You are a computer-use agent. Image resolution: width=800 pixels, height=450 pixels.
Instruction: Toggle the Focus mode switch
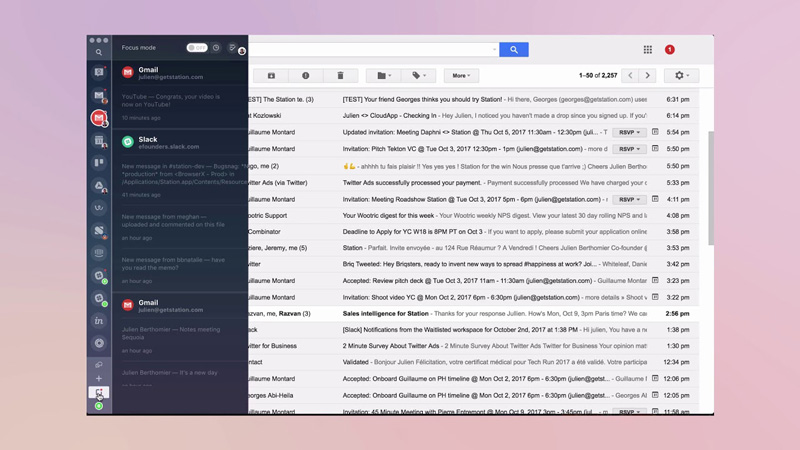(x=197, y=47)
